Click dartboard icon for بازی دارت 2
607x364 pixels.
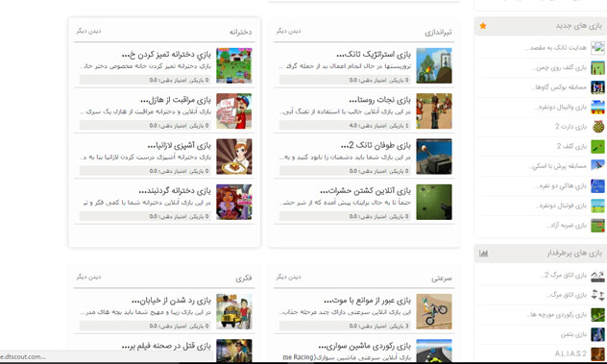tap(597, 127)
